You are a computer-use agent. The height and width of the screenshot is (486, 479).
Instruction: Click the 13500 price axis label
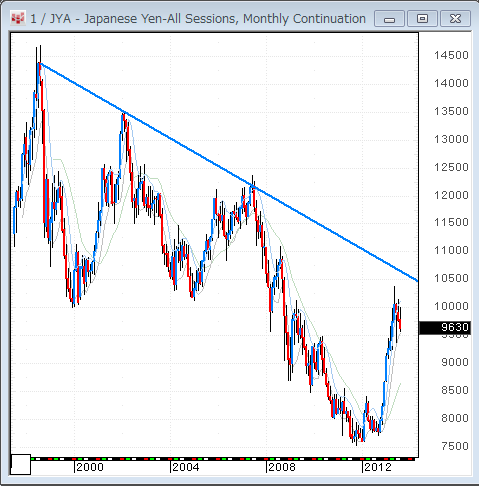tap(451, 111)
